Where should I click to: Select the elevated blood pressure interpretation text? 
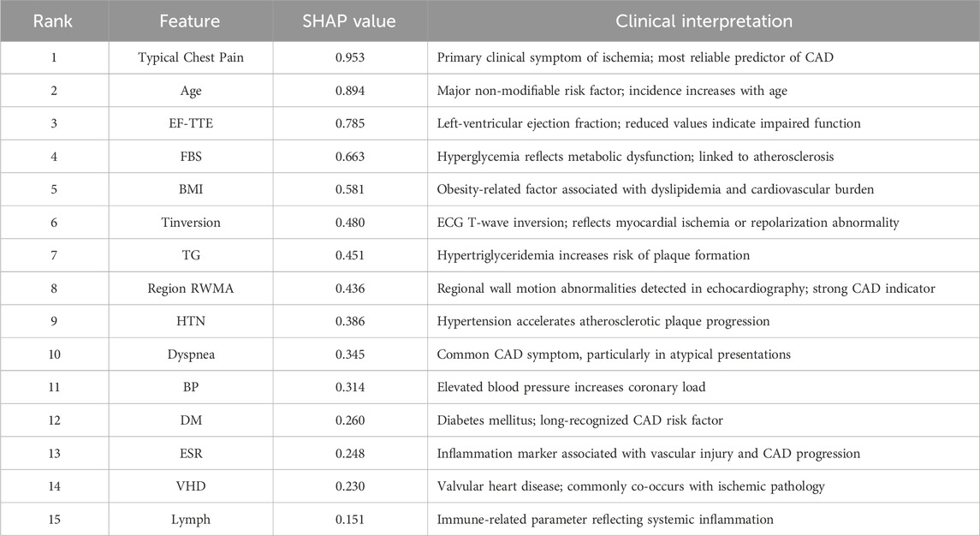[x=571, y=387]
